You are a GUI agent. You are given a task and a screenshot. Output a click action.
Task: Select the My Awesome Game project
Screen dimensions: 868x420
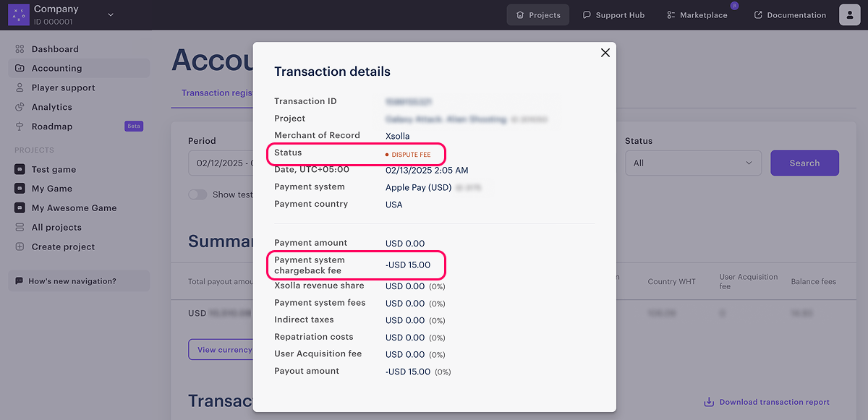tap(74, 208)
